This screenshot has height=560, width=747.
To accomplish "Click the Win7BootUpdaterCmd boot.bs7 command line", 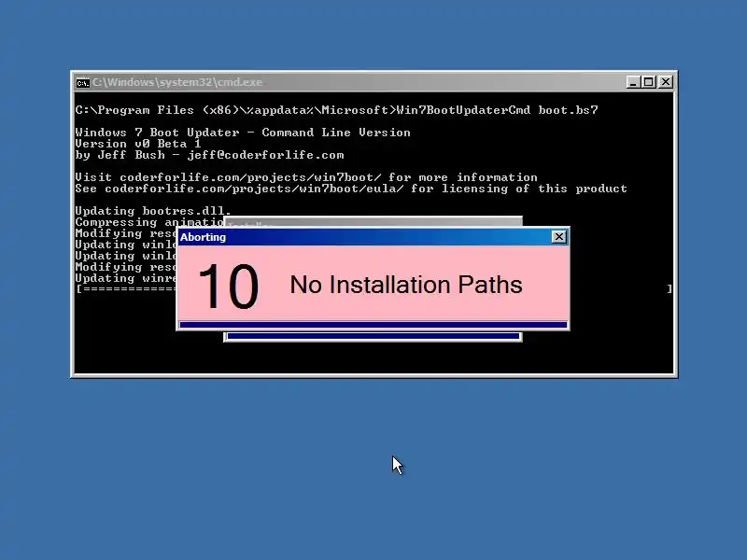I will point(336,110).
